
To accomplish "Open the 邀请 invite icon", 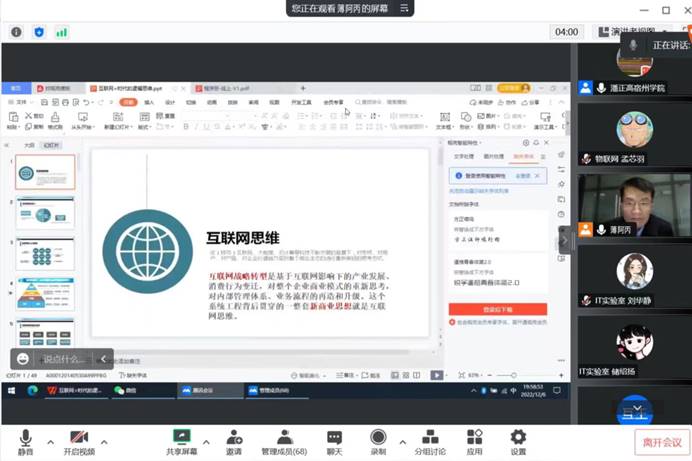I will coord(234,439).
